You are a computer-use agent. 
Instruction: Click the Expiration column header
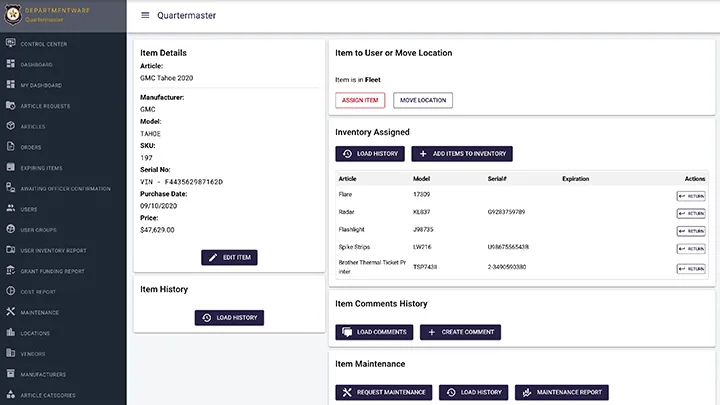coord(575,179)
